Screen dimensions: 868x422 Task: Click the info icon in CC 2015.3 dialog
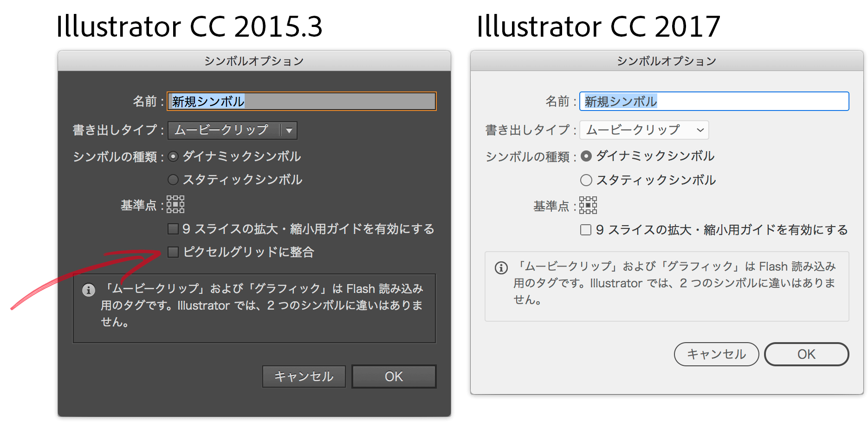click(89, 290)
